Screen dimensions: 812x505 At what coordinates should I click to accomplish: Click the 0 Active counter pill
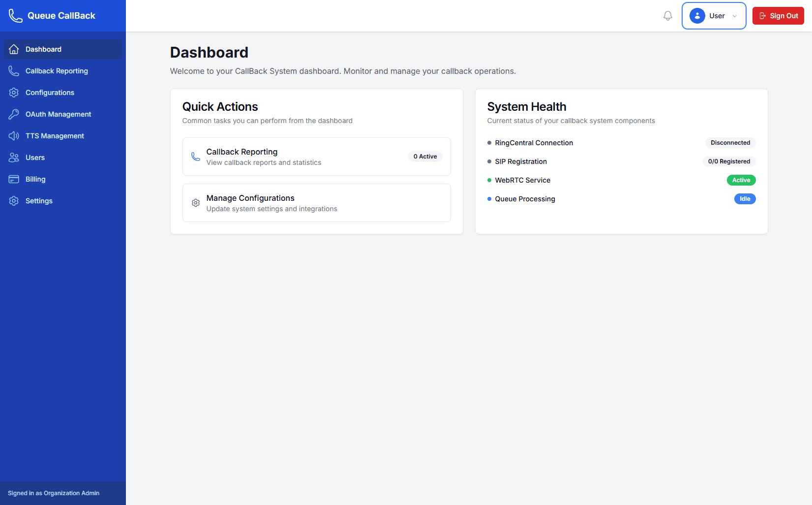click(x=425, y=156)
